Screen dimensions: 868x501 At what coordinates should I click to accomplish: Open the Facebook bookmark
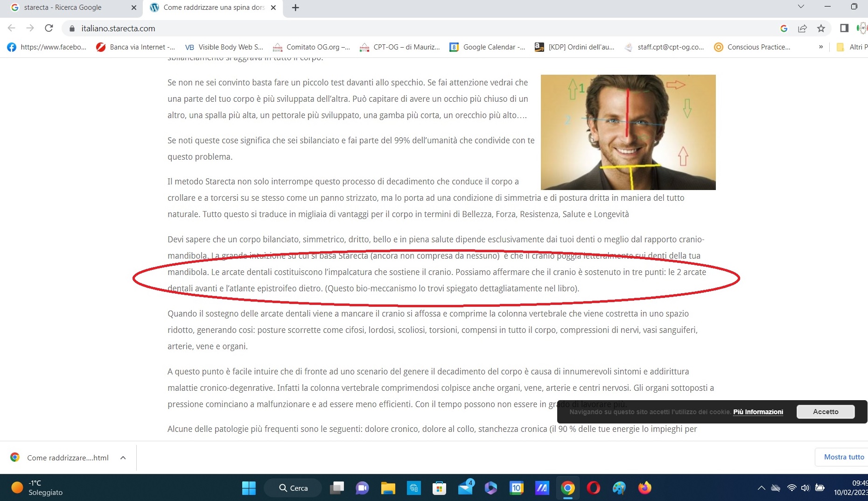47,47
